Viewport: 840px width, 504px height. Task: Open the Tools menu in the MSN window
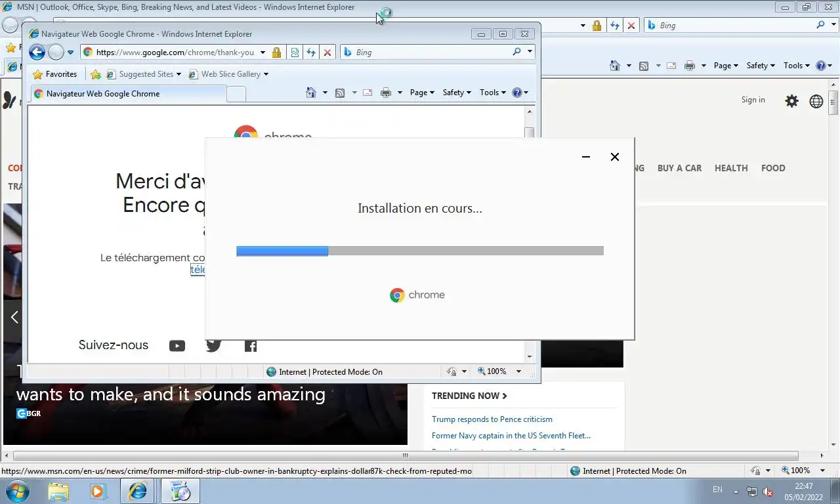click(x=797, y=66)
